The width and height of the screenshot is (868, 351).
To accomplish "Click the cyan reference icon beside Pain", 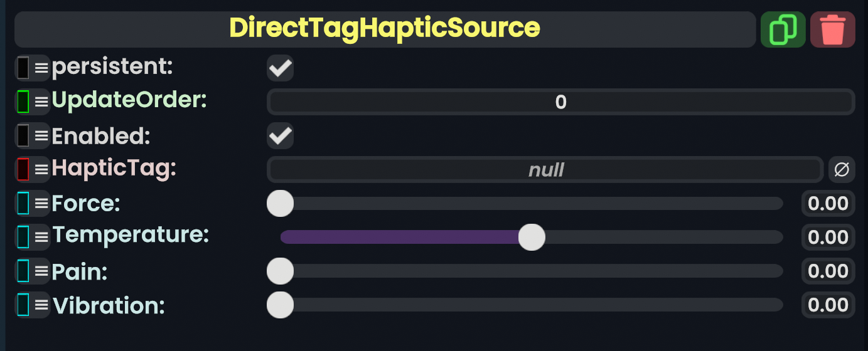I will 23,271.
